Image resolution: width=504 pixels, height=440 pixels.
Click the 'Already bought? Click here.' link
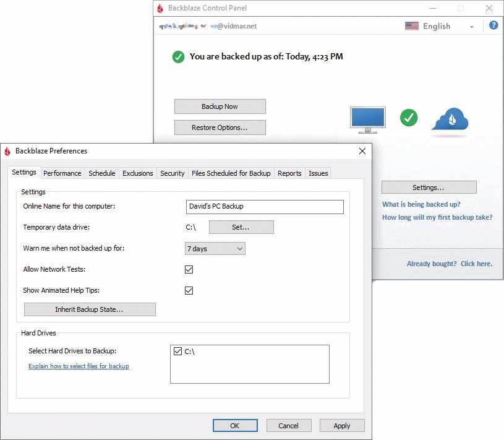pos(450,264)
